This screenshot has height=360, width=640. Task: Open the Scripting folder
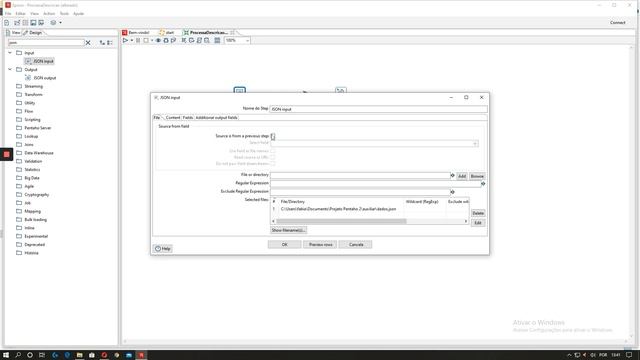pyautogui.click(x=29, y=120)
